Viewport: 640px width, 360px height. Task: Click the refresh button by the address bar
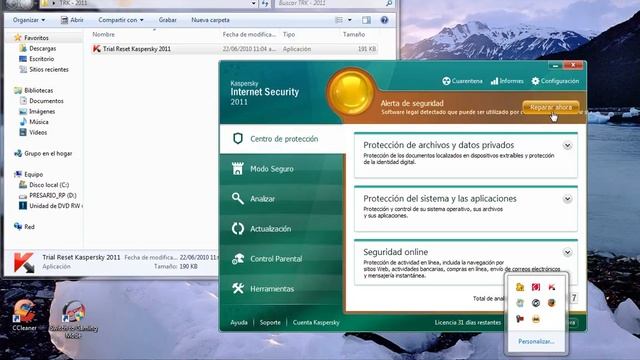click(265, 3)
